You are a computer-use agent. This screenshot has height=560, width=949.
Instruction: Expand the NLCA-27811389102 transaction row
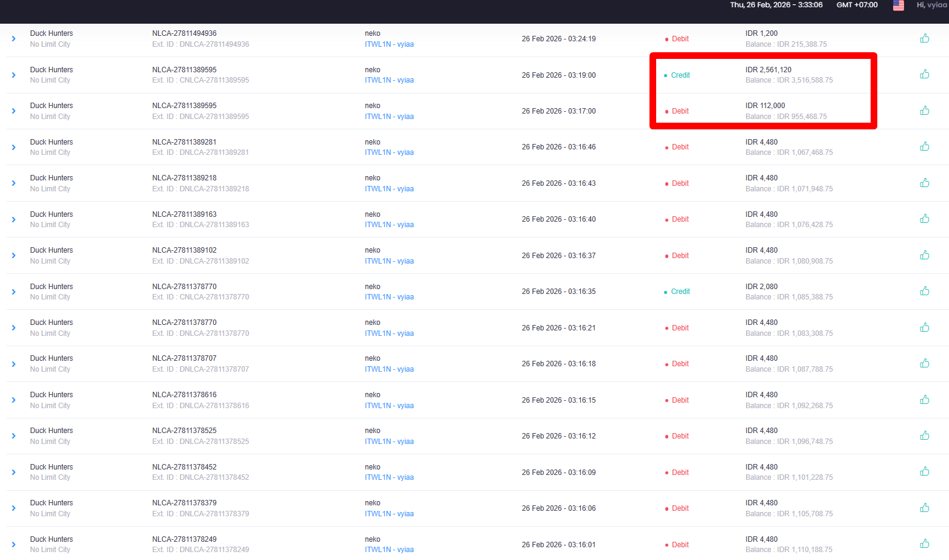(x=13, y=256)
